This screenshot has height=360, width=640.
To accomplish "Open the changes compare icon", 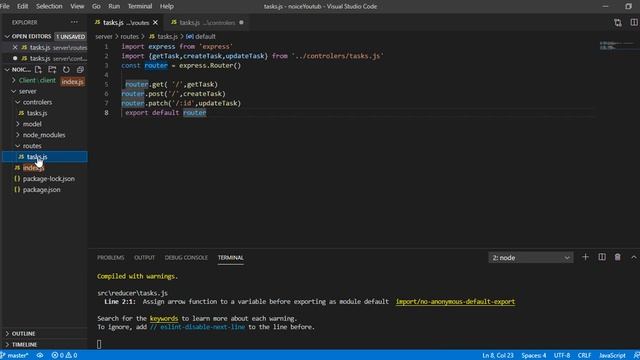I will (x=618, y=22).
